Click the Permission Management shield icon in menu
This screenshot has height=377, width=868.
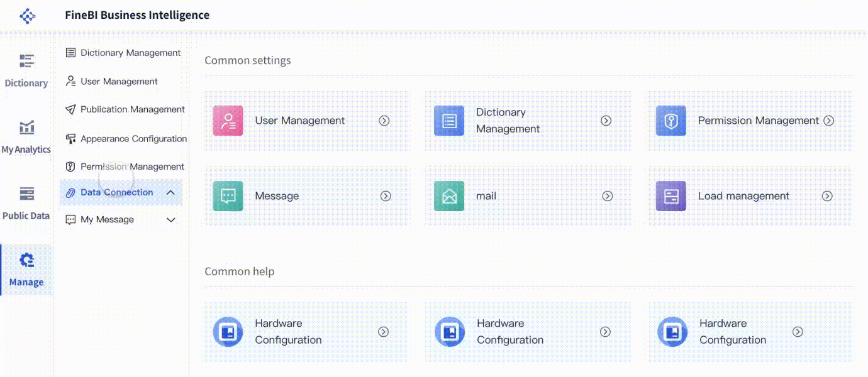(x=70, y=167)
